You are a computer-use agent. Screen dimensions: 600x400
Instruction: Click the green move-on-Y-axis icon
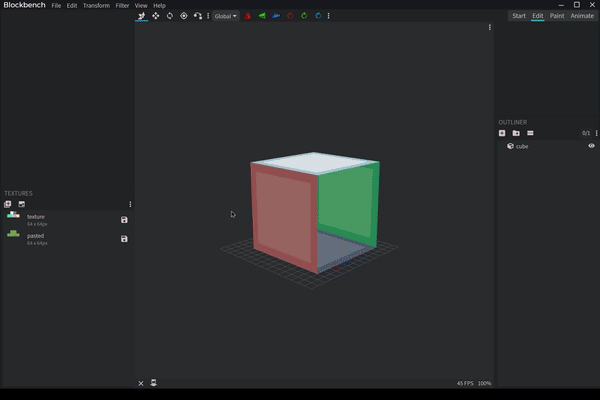click(262, 16)
